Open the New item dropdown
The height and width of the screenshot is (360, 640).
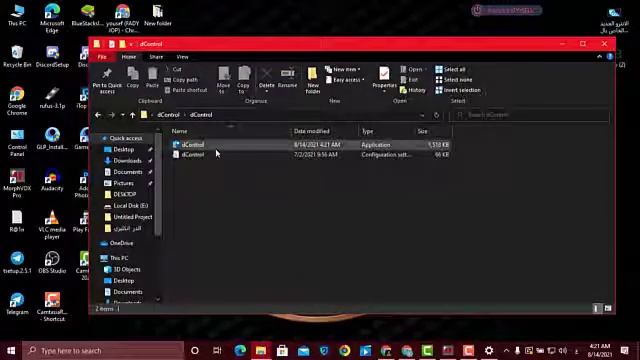click(x=342, y=69)
